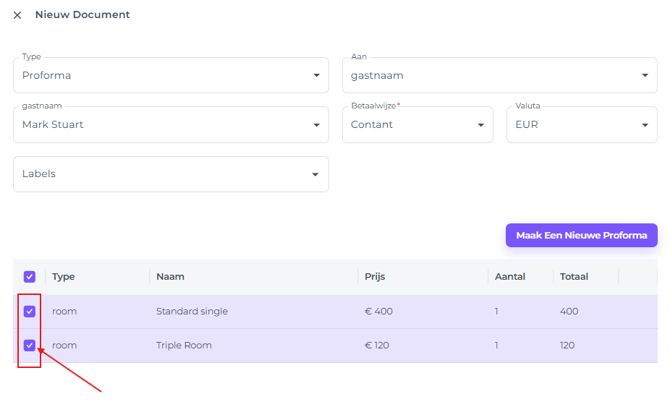Image resolution: width=670 pixels, height=407 pixels.
Task: Open the gastnaam dropdown with Mark Stuart
Action: [x=170, y=125]
